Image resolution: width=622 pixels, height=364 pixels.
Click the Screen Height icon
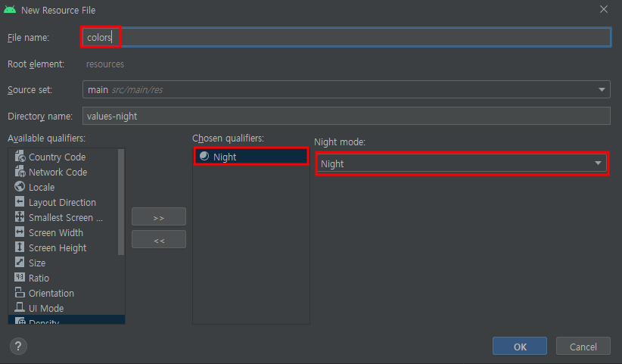20,247
